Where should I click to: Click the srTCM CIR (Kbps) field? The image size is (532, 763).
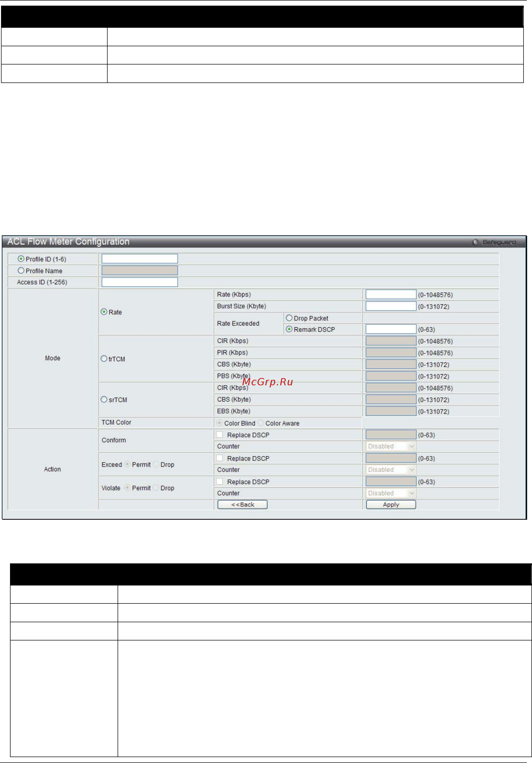click(x=391, y=388)
